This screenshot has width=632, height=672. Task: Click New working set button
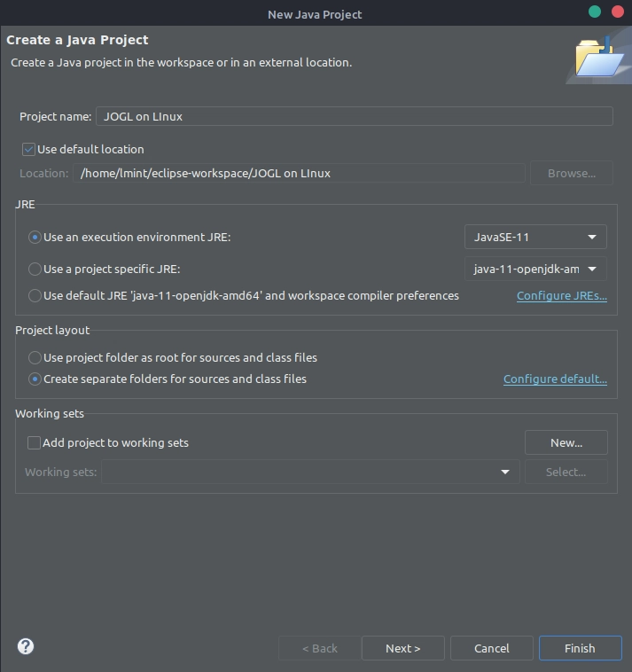(566, 442)
